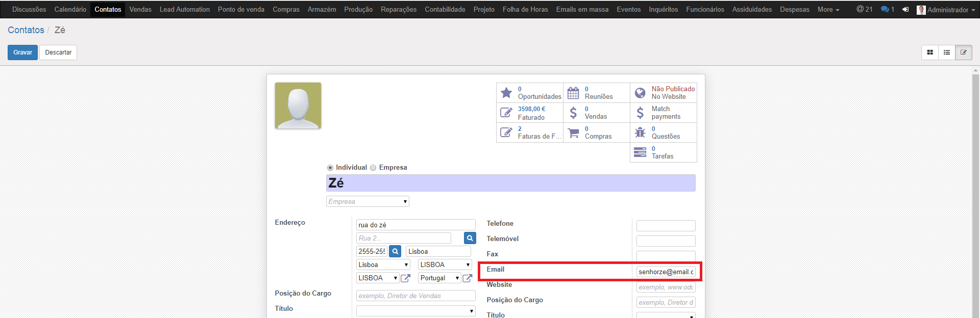The height and width of the screenshot is (318, 980).
Task: Select the Individual radio button
Action: 330,168
